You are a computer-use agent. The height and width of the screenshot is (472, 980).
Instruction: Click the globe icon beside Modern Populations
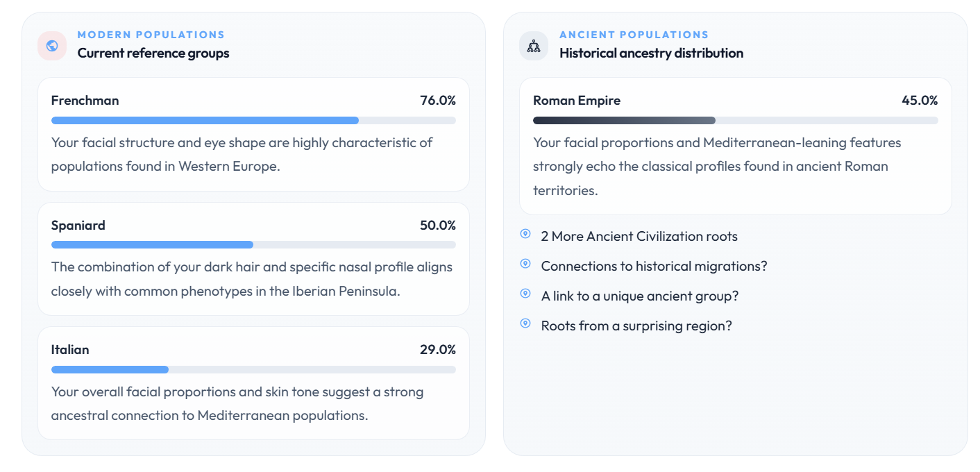point(52,46)
